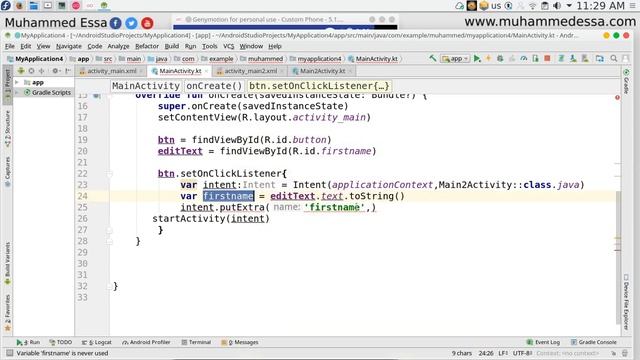Open the Build menu

pos(171,46)
